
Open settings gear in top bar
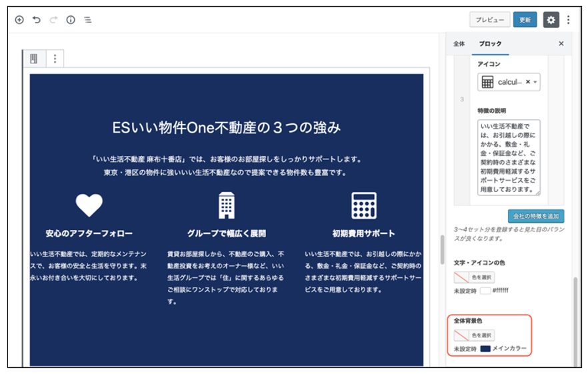551,20
